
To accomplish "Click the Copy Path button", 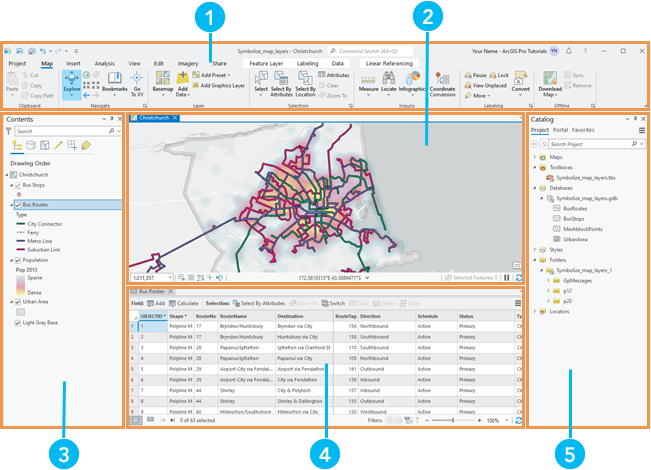I will pyautogui.click(x=38, y=95).
